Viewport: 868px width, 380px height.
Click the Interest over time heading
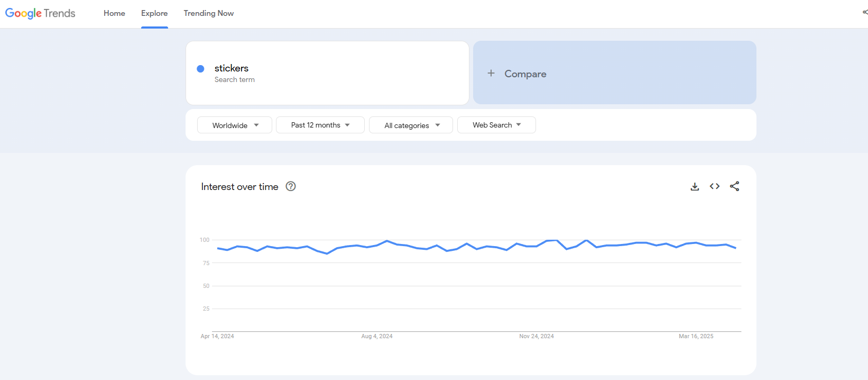(x=239, y=187)
